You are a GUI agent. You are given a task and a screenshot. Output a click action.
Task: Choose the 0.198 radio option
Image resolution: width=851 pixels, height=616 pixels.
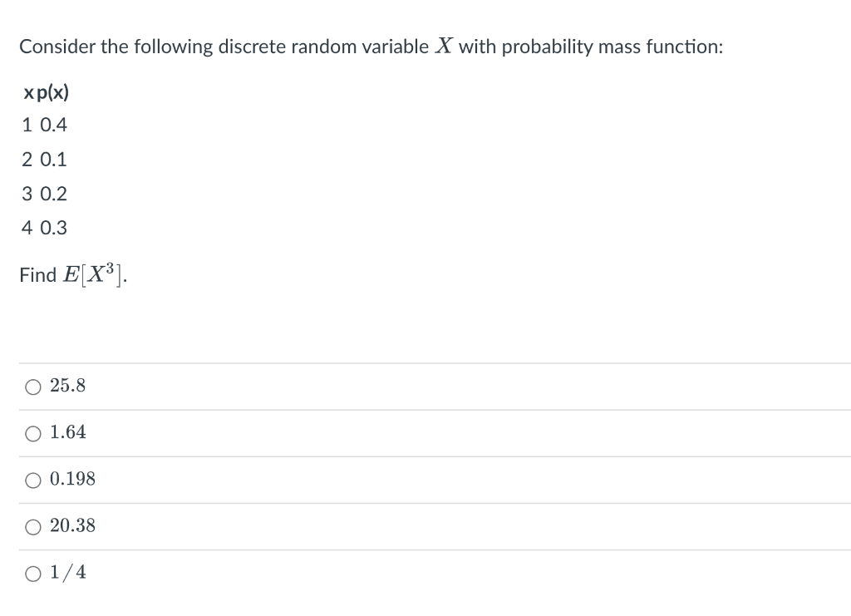point(33,480)
